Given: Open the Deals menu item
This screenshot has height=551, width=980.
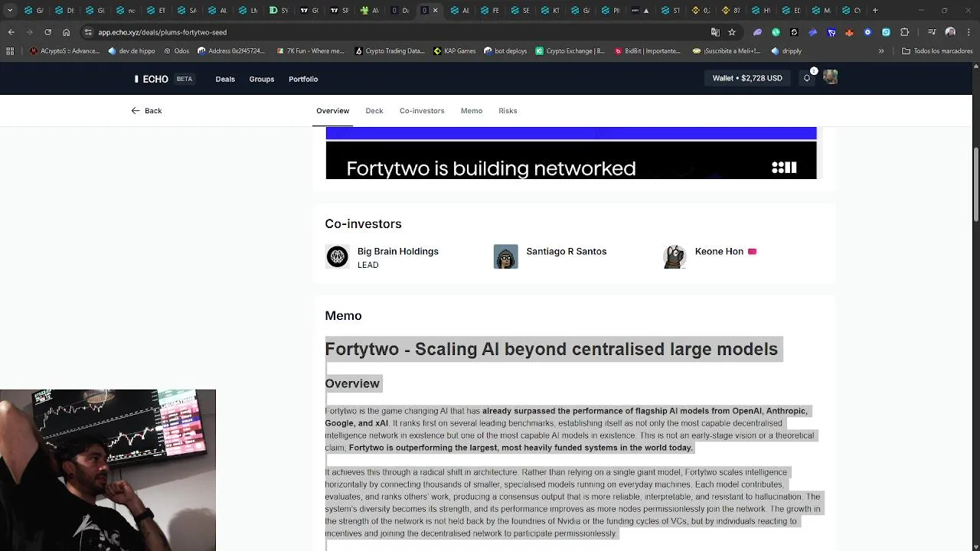Looking at the screenshot, I should (x=225, y=79).
